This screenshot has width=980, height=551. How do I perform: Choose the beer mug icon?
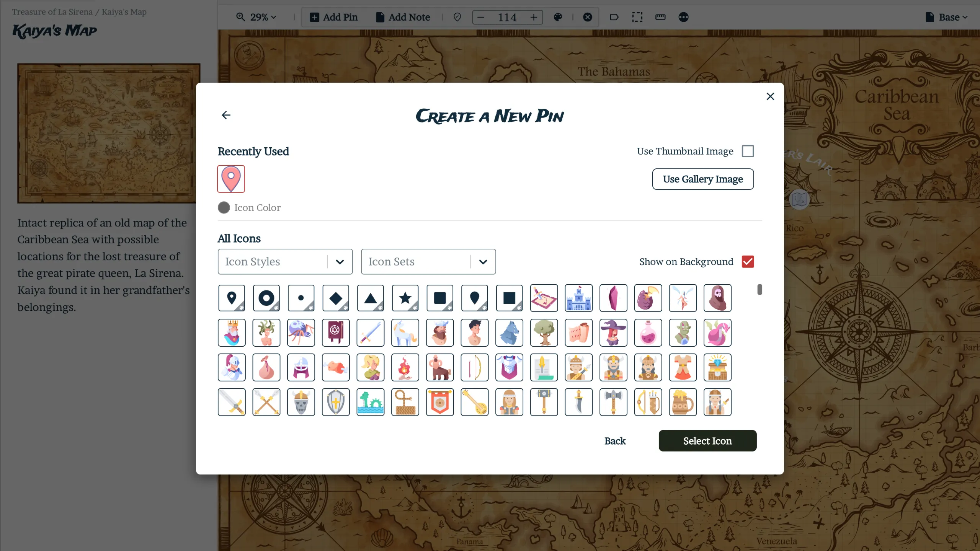point(683,402)
